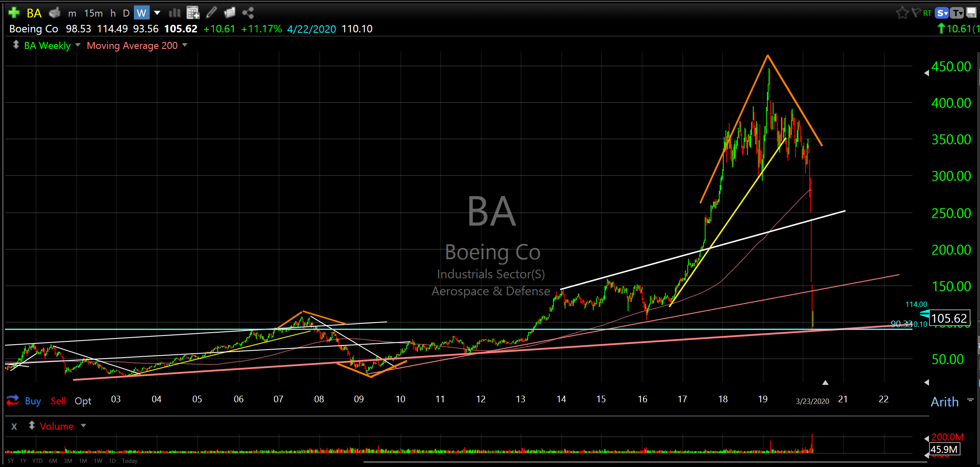Open the folder chart templates icon

229,13
